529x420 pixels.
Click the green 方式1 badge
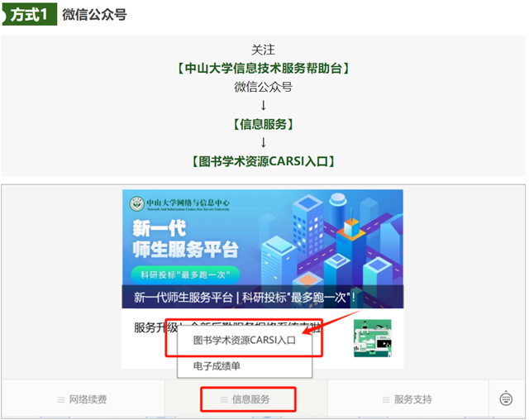point(29,15)
